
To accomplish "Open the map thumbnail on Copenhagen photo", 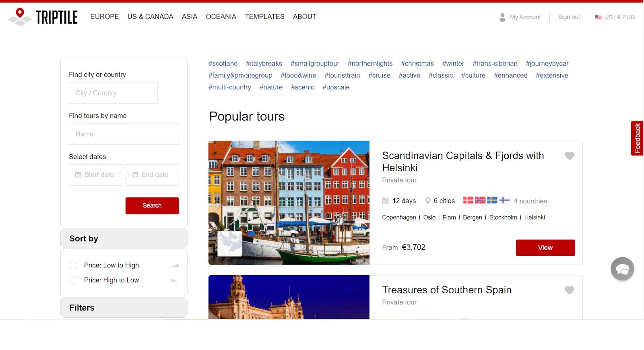I will [230, 244].
